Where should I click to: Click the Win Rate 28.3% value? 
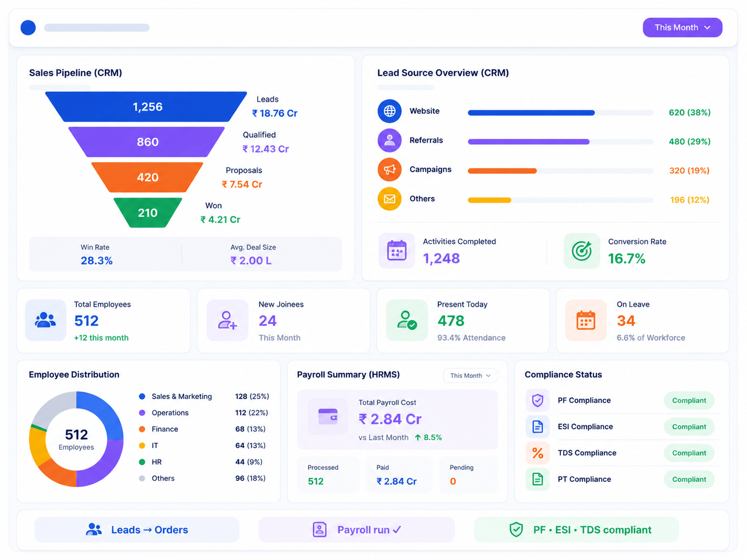pos(96,261)
